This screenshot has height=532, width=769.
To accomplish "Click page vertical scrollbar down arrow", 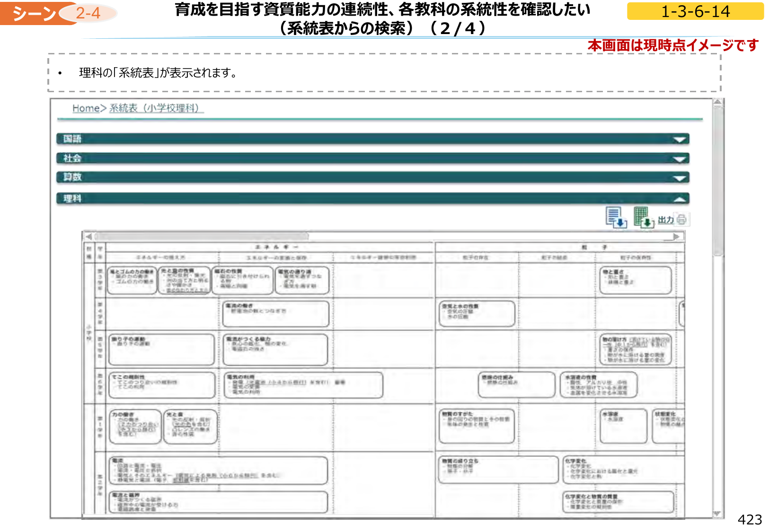I will coord(717,514).
